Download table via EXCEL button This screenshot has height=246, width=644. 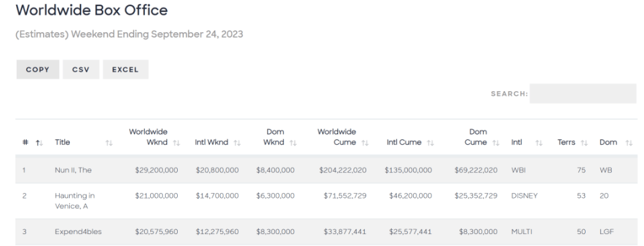pos(125,70)
